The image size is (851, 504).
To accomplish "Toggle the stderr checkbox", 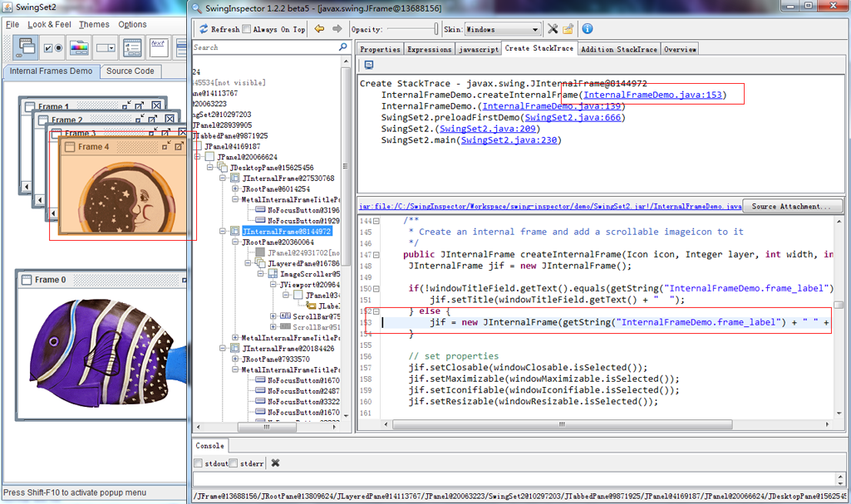I will point(234,463).
